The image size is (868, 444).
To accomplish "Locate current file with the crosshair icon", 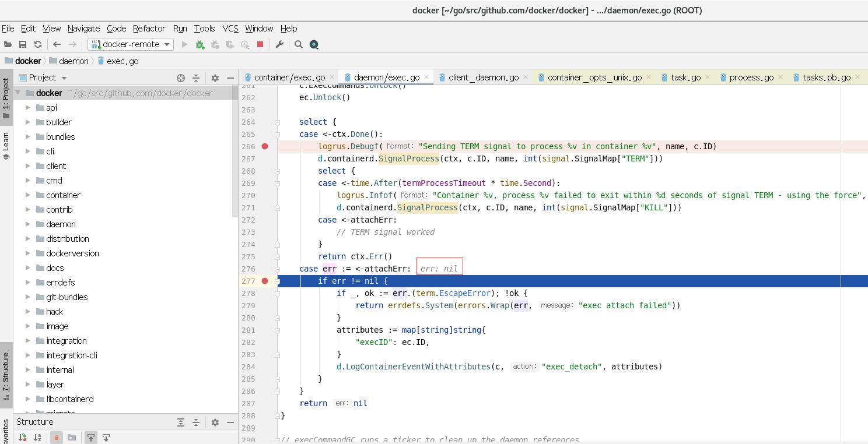I will coord(181,77).
